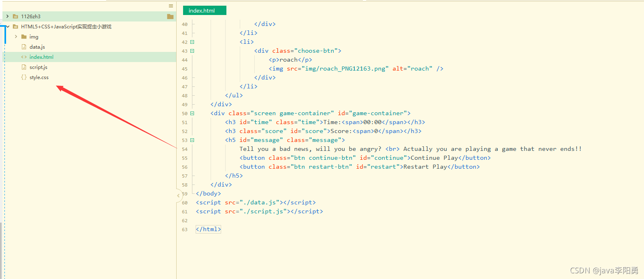Click the 'Tell you a bad news' text line
The width and height of the screenshot is (644, 279).
coord(411,149)
